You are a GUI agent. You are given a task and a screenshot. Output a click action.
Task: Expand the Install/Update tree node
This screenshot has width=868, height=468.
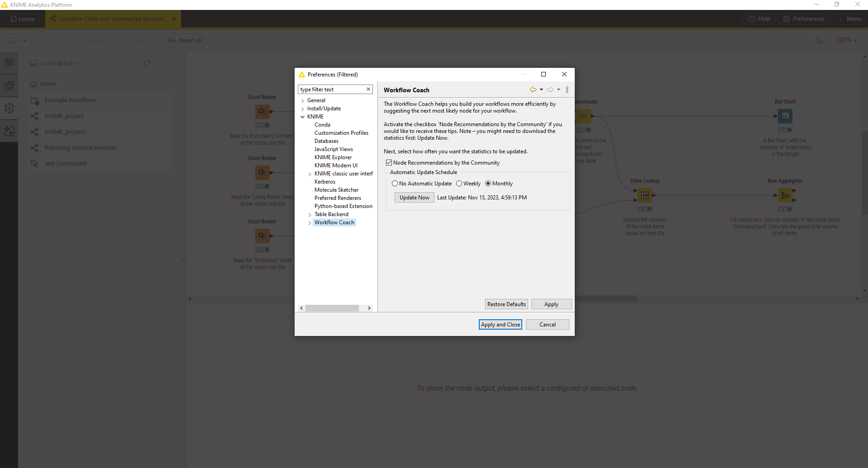coord(302,109)
